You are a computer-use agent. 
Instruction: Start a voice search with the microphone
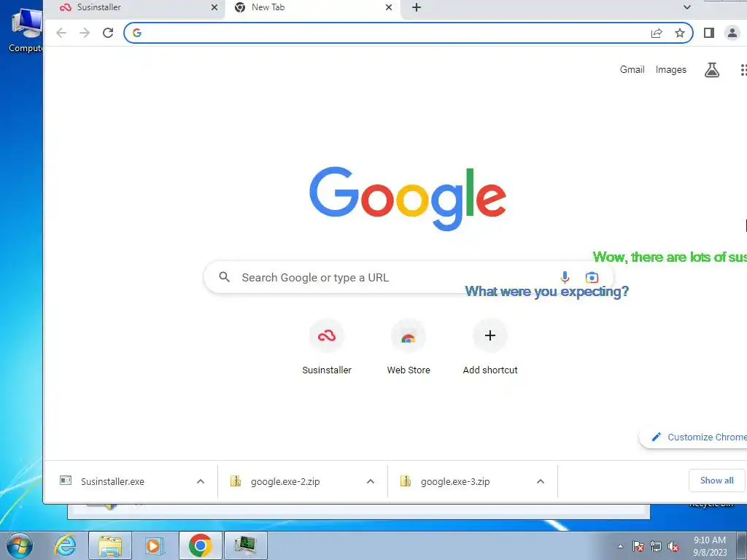565,277
